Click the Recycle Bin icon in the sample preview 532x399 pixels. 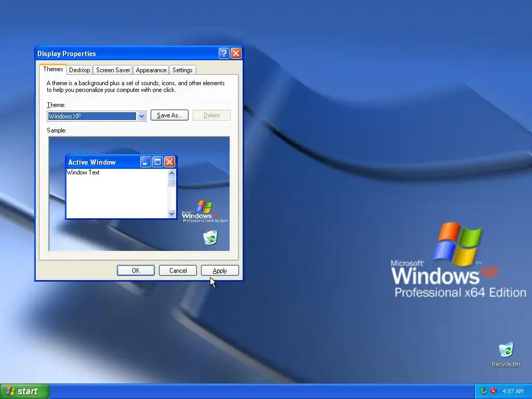point(210,237)
